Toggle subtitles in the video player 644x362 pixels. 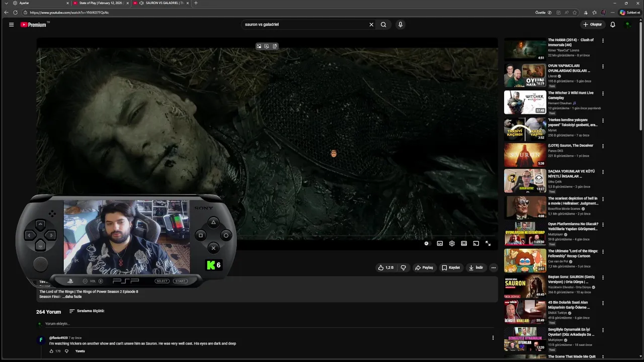coord(440,243)
